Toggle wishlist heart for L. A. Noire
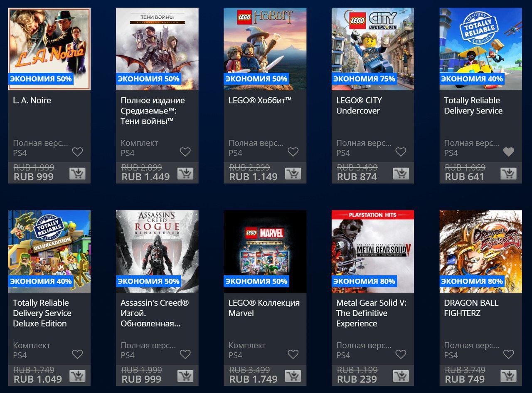Viewport: 532px width, 393px height. [x=77, y=152]
